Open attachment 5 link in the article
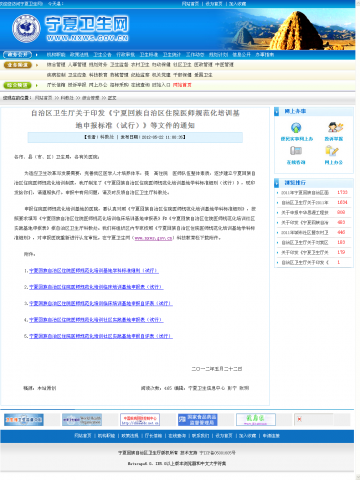360x480 pixels. coord(101,336)
